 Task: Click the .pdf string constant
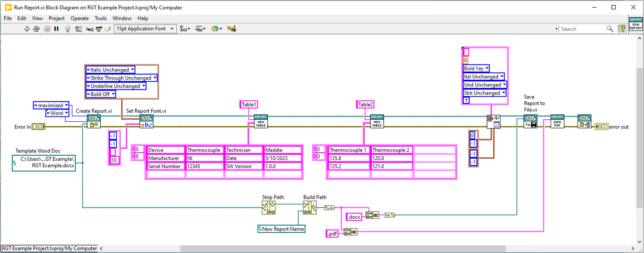(x=332, y=234)
